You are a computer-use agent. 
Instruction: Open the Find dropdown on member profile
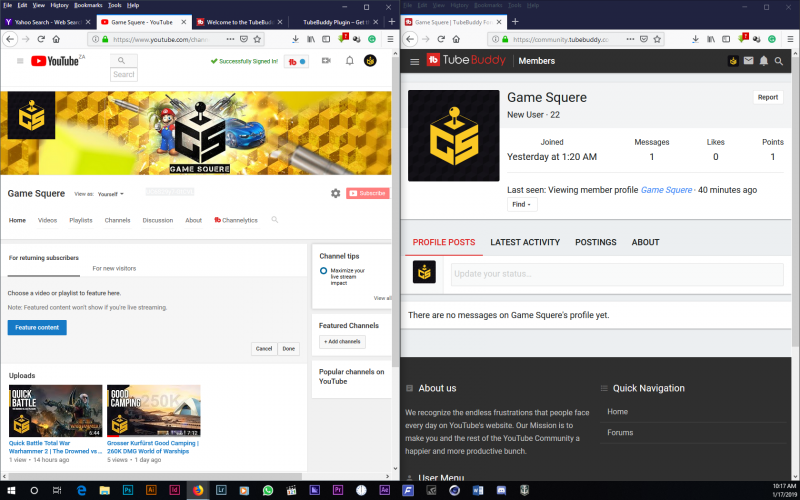pos(522,204)
